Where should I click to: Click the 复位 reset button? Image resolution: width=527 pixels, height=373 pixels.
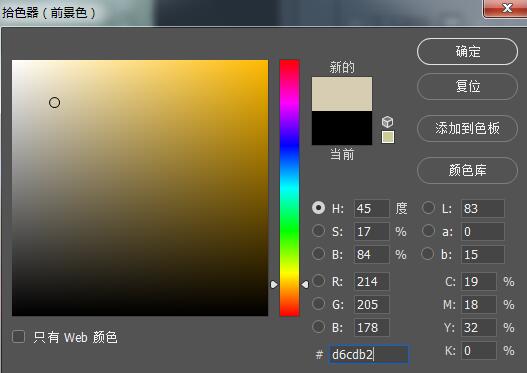point(467,86)
